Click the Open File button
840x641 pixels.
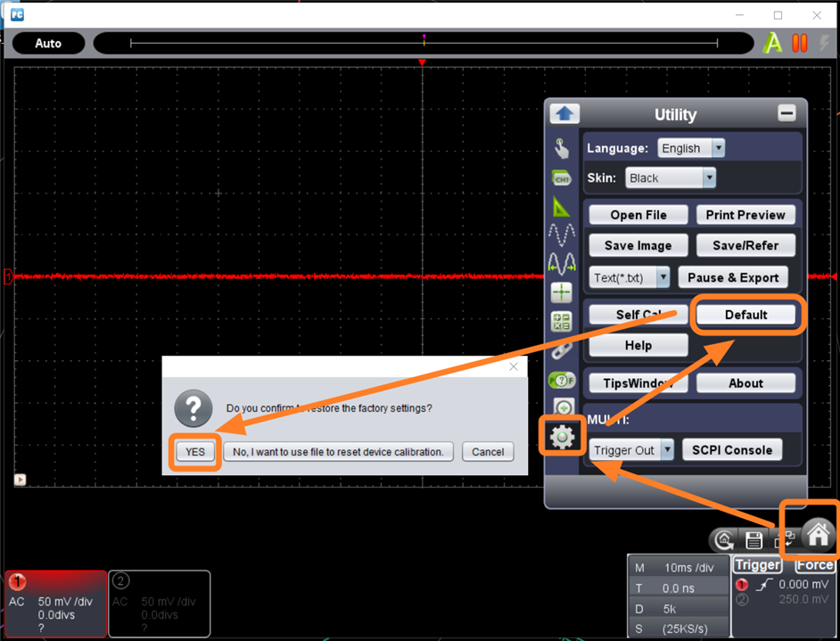638,215
